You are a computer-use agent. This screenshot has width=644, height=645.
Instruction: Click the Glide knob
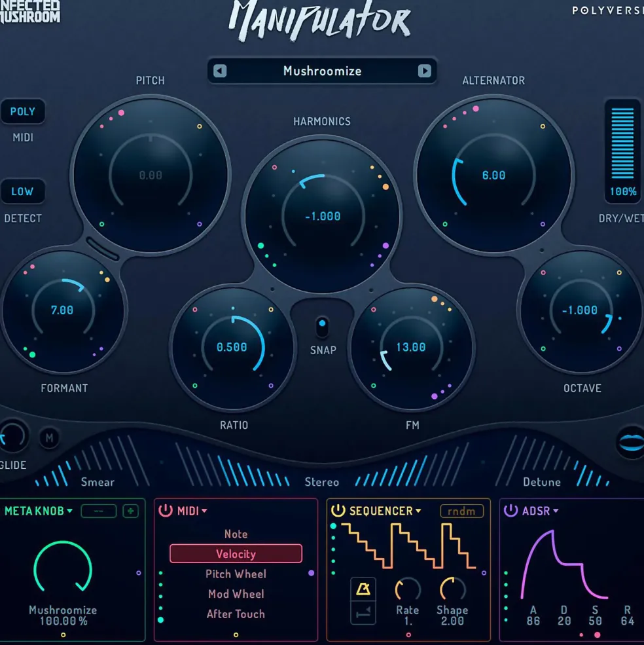pos(13,437)
